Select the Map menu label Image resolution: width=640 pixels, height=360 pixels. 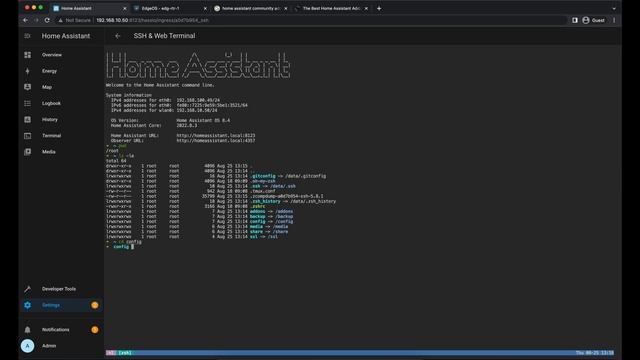[47, 87]
